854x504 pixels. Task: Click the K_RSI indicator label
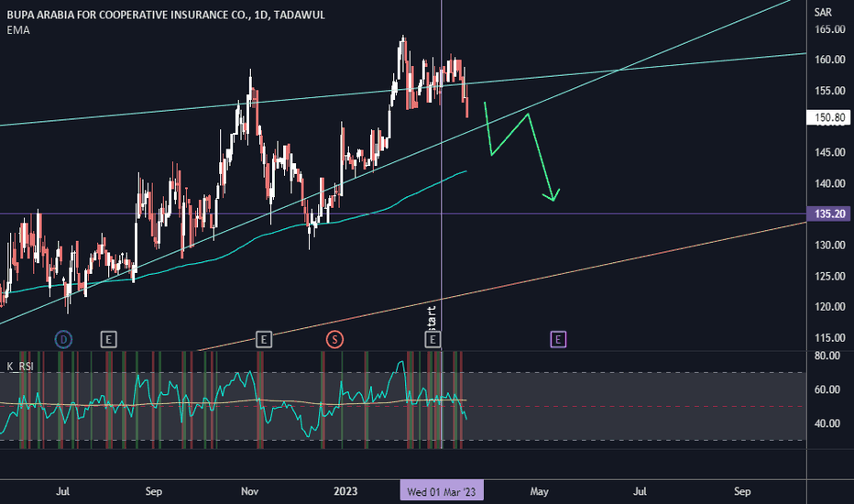pyautogui.click(x=20, y=367)
